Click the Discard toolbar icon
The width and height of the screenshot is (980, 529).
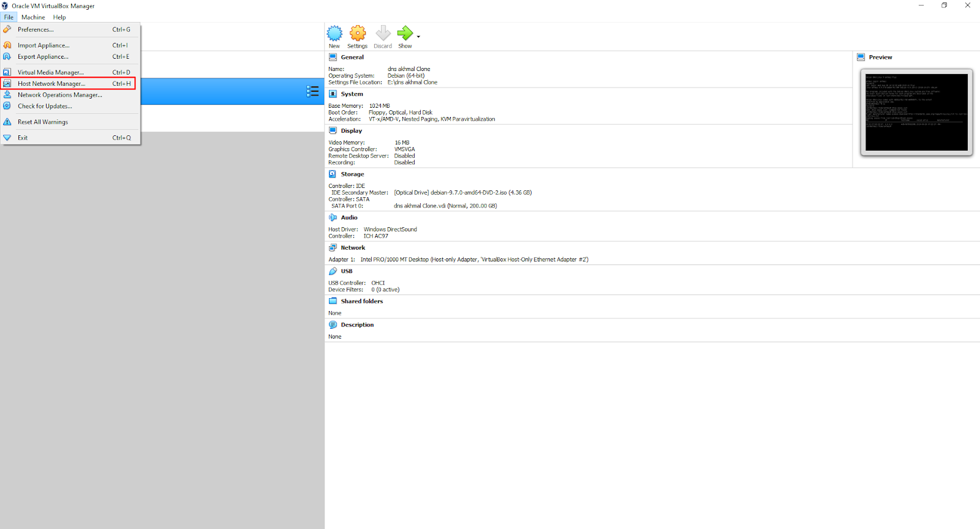click(x=383, y=33)
